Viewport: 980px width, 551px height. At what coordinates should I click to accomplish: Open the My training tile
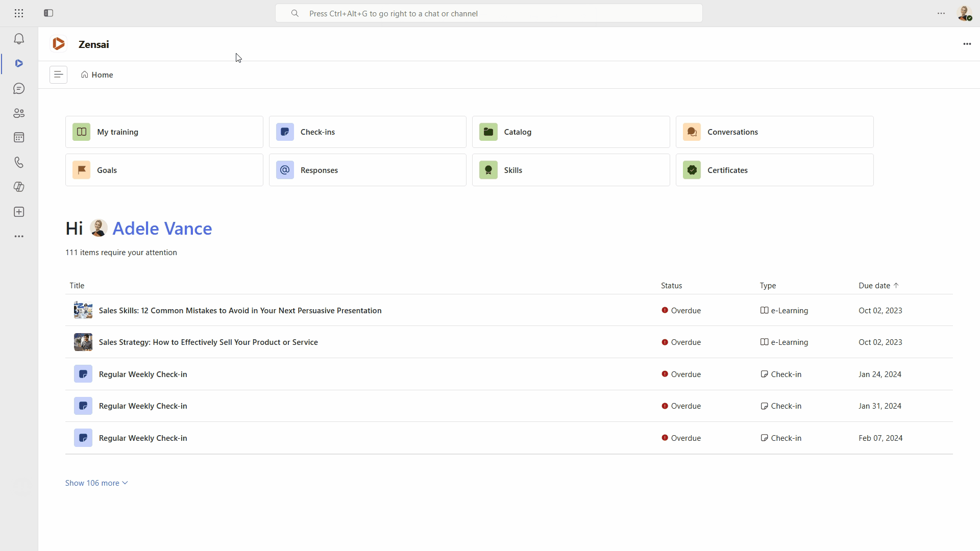164,132
